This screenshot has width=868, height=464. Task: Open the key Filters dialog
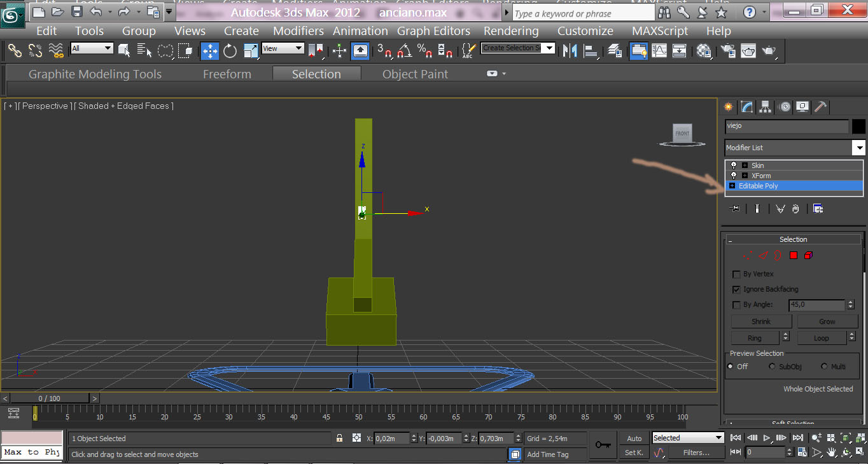tap(696, 453)
